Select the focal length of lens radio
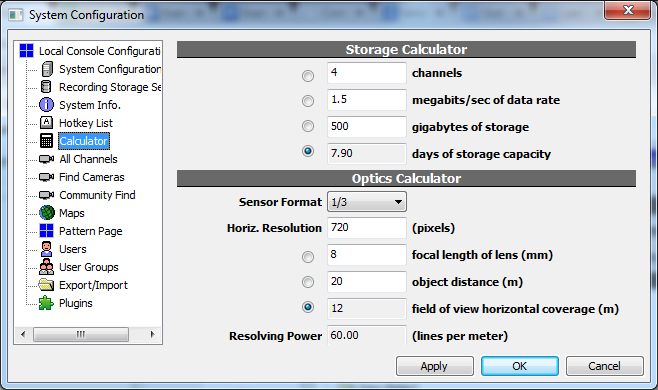The height and width of the screenshot is (390, 658). [x=308, y=257]
